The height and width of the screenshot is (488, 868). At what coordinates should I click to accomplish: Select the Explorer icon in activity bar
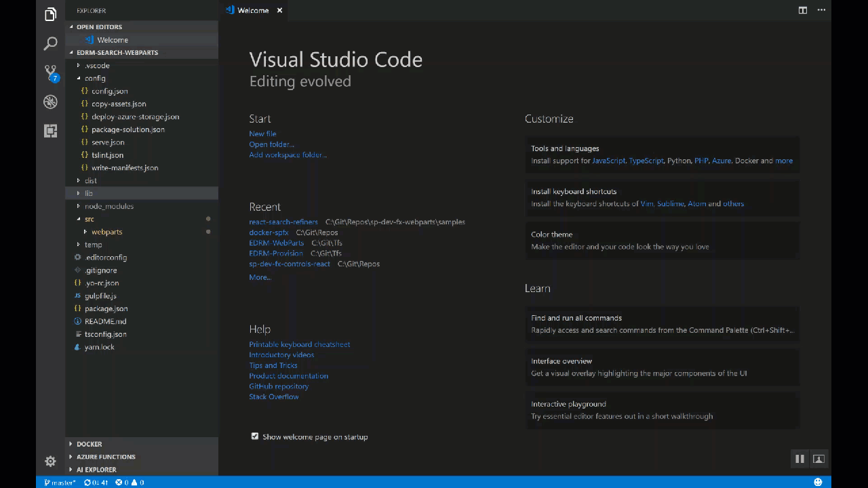[50, 14]
